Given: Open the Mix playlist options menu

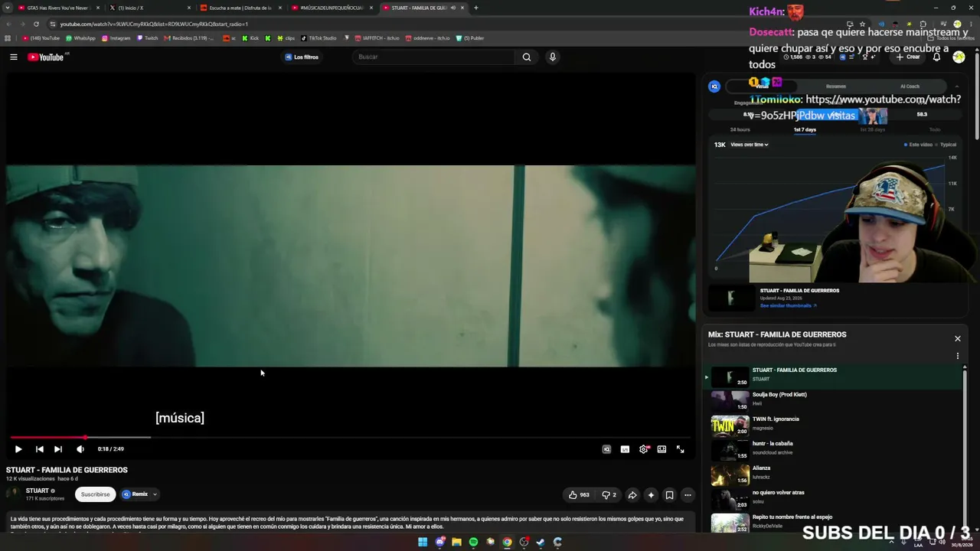Looking at the screenshot, I should 957,356.
